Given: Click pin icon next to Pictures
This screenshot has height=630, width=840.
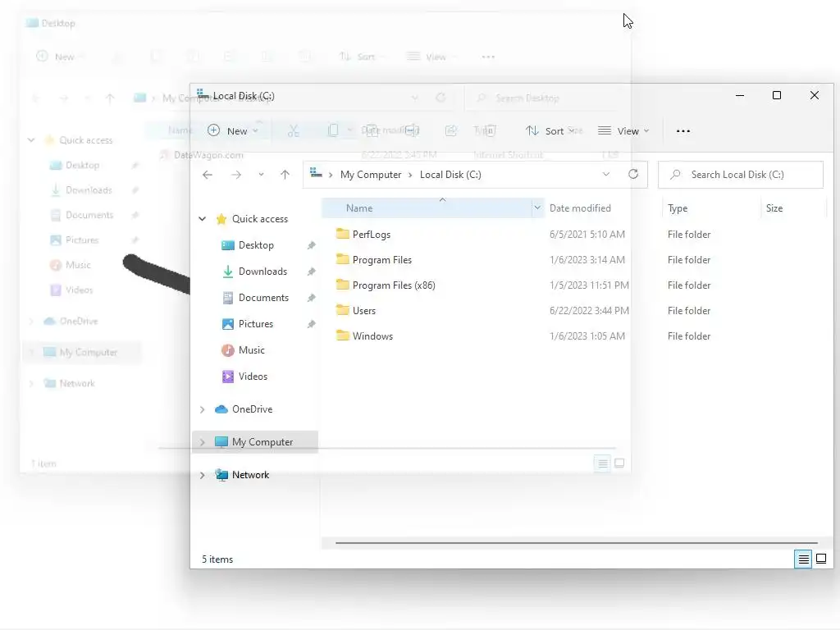Looking at the screenshot, I should 311,324.
